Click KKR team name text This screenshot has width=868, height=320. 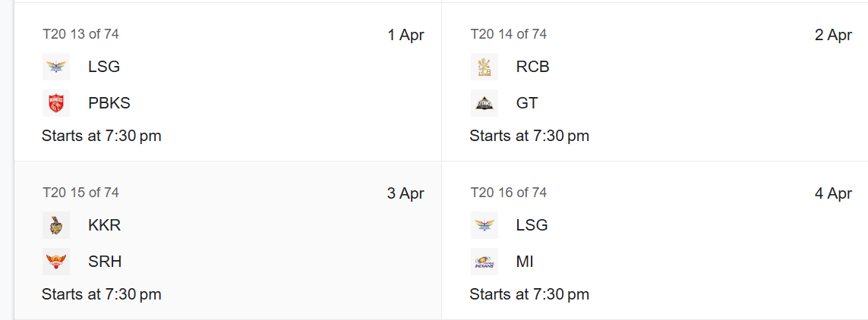point(105,225)
